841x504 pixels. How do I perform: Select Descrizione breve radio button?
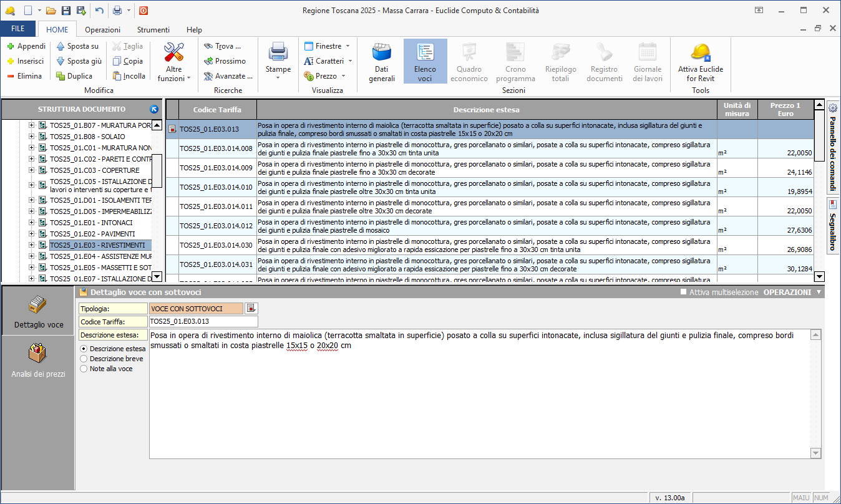click(84, 359)
